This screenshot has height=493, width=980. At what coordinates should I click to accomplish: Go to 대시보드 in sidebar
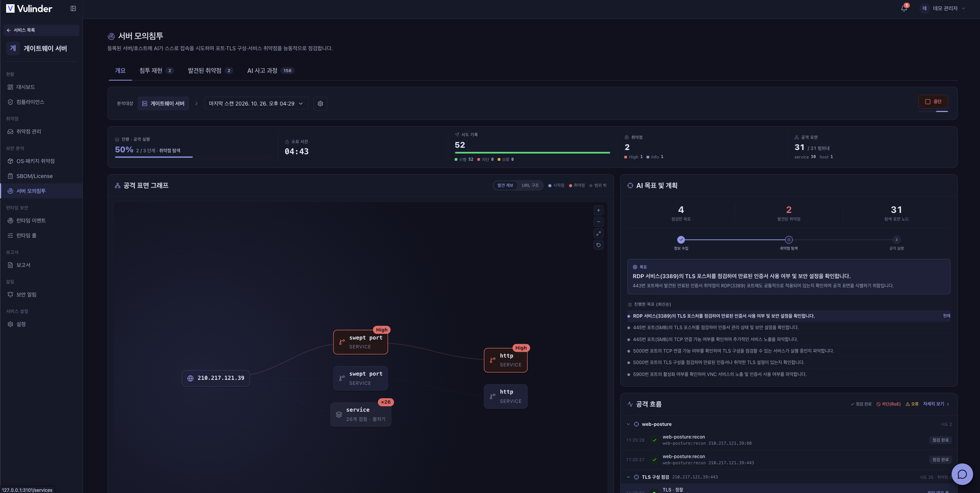(41, 87)
